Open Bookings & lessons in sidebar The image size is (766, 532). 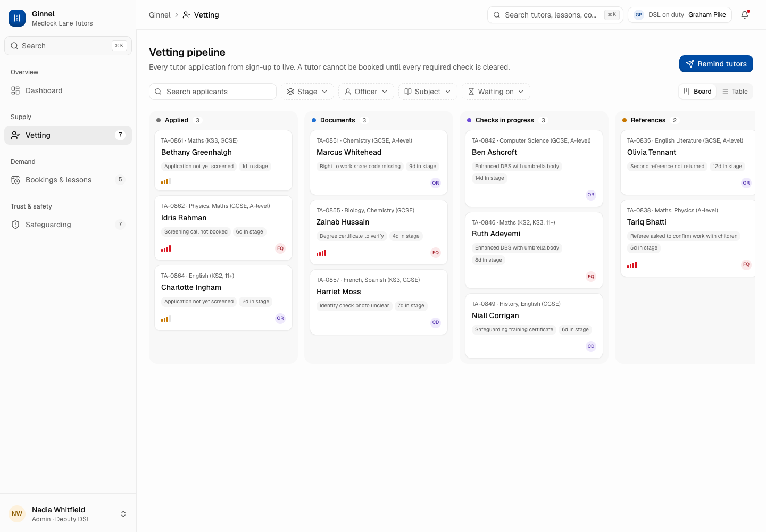(x=68, y=180)
